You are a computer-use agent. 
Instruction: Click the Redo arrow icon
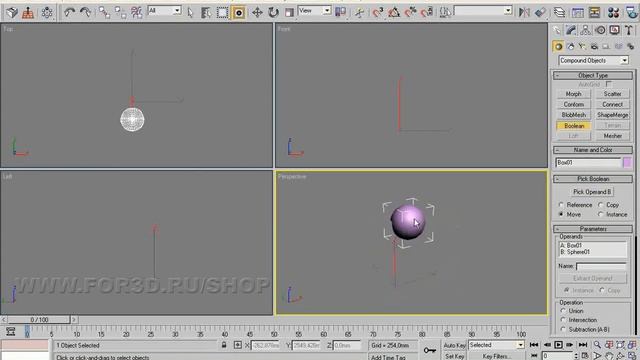[86, 12]
